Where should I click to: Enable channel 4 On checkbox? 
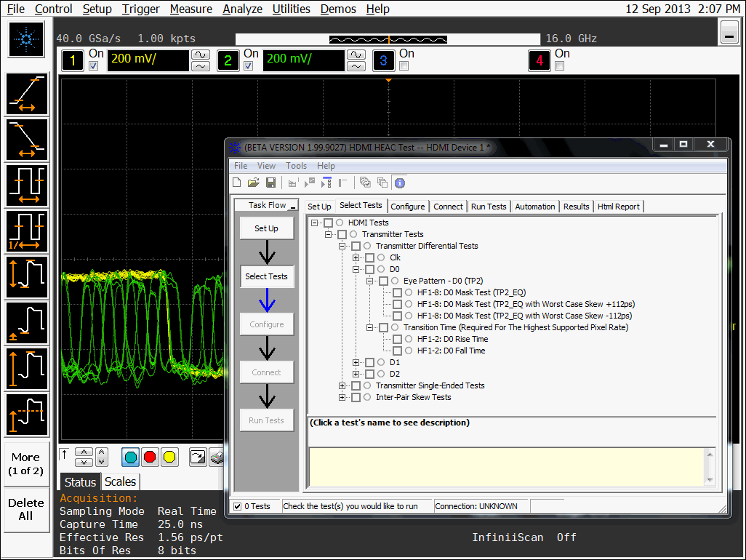pos(559,66)
